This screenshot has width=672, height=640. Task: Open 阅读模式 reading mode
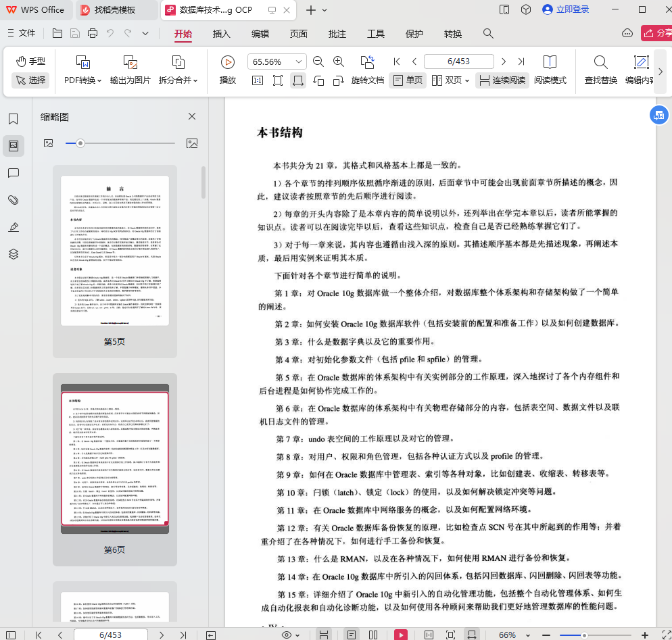550,70
